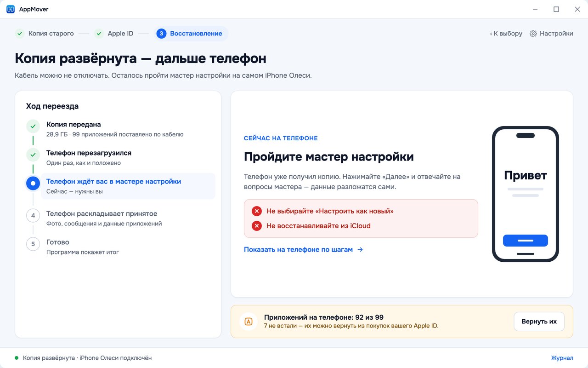Click «28,9 ГБ · 99 приложений поставлено по кабелю»
Image resolution: width=588 pixels, height=368 pixels.
115,135
